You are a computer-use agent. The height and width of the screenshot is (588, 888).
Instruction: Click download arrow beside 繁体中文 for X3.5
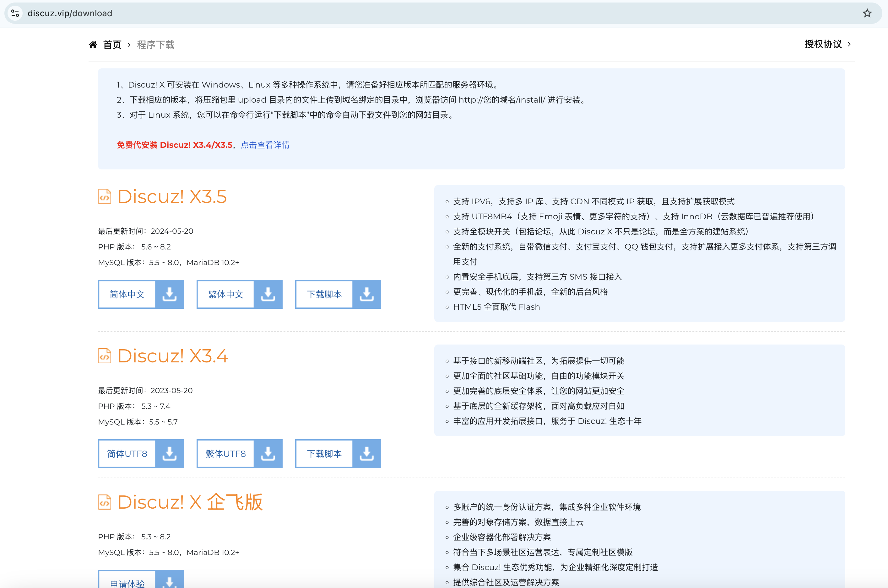tap(268, 294)
